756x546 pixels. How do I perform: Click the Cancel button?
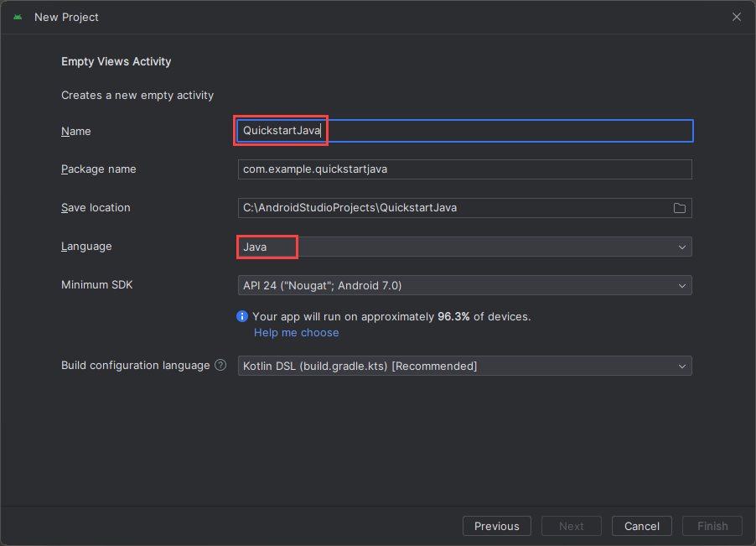641,526
